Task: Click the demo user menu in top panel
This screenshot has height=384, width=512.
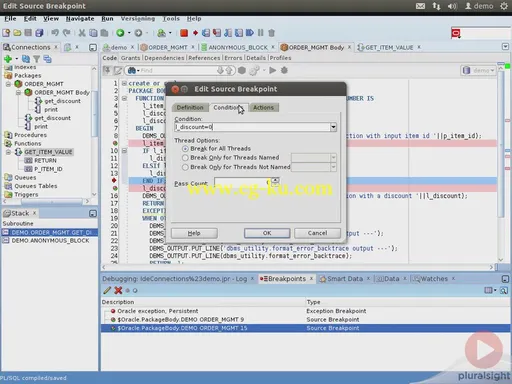Action: [479, 6]
